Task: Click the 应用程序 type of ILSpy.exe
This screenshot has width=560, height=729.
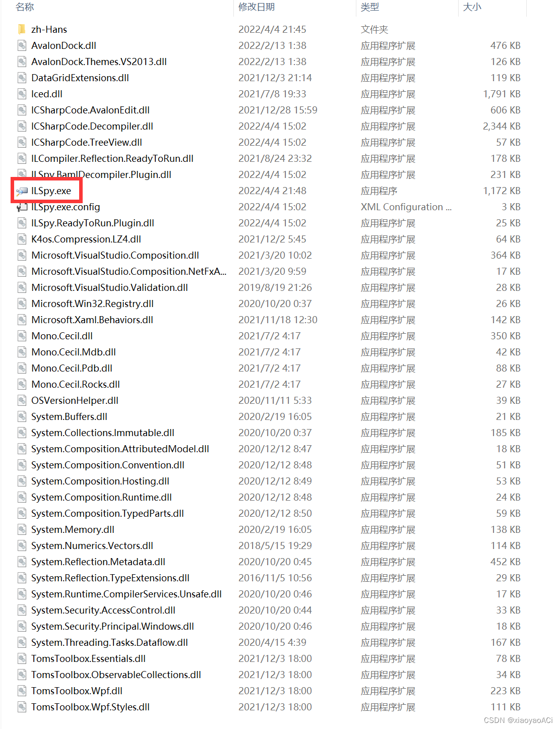Action: point(379,191)
